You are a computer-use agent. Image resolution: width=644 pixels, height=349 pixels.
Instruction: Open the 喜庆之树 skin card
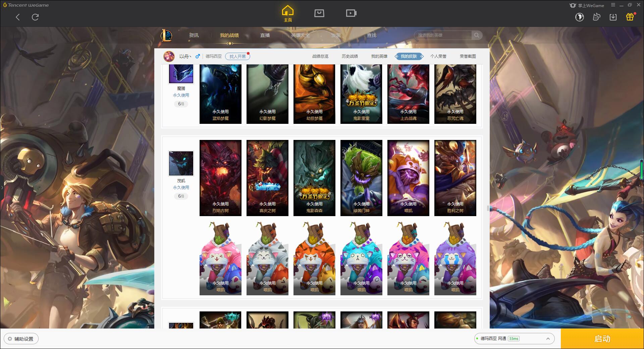[267, 178]
